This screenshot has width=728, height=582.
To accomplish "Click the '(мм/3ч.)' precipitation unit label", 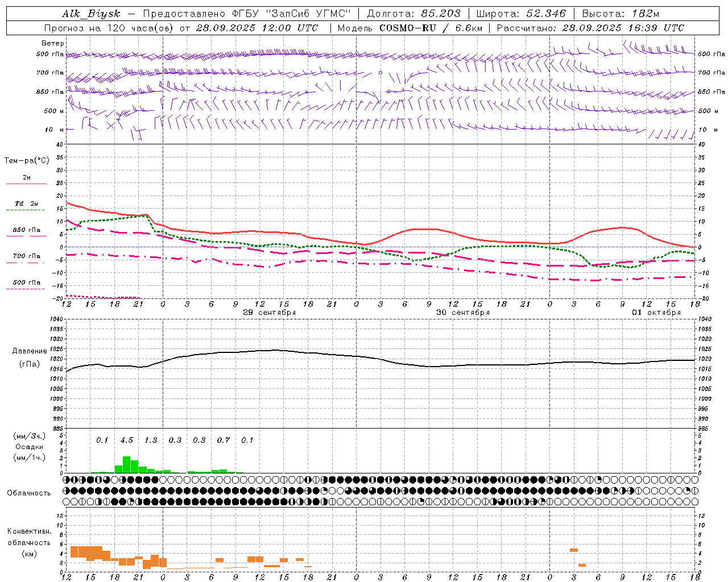I will tap(30, 436).
